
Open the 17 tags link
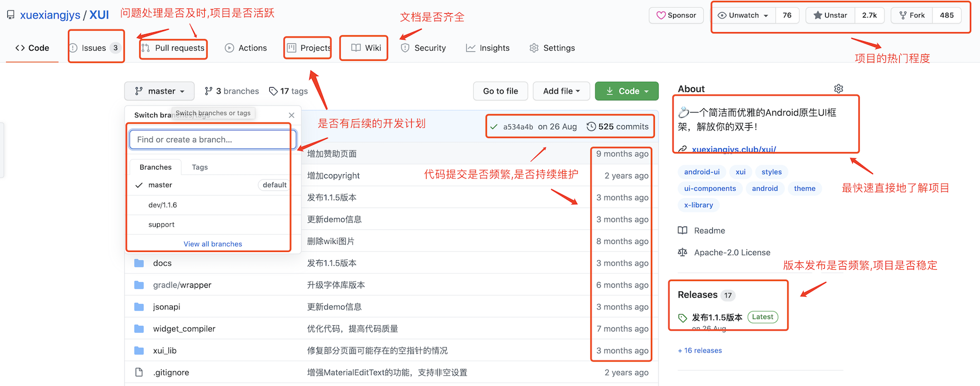[x=288, y=91]
